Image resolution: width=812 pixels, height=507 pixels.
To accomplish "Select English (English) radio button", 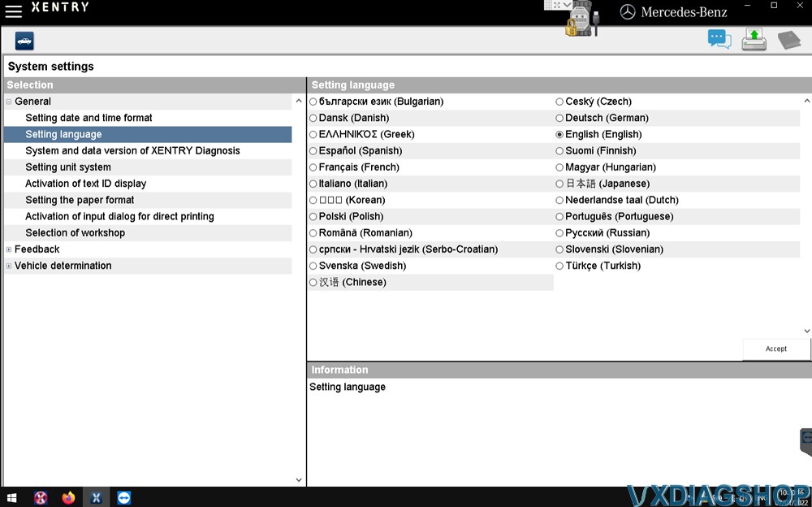I will 559,135.
